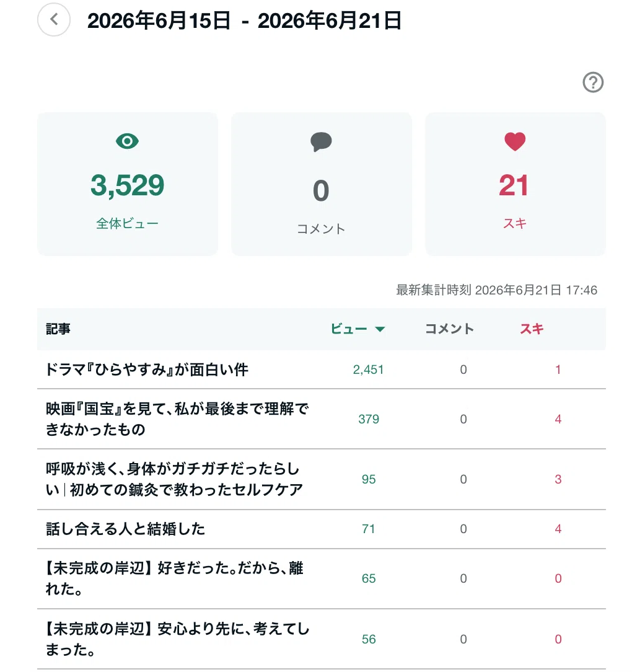Open the article ドラマ『ひらやすみ』が面白い件

click(147, 369)
